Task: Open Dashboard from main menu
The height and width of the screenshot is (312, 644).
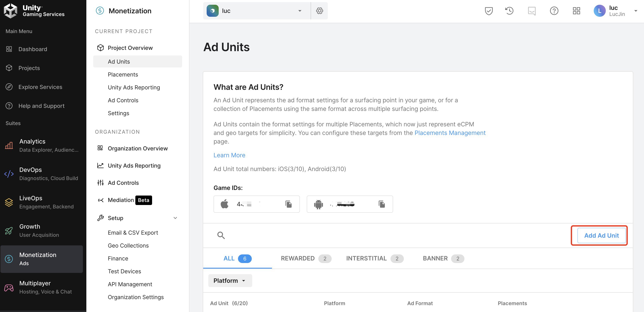Action: (x=32, y=49)
